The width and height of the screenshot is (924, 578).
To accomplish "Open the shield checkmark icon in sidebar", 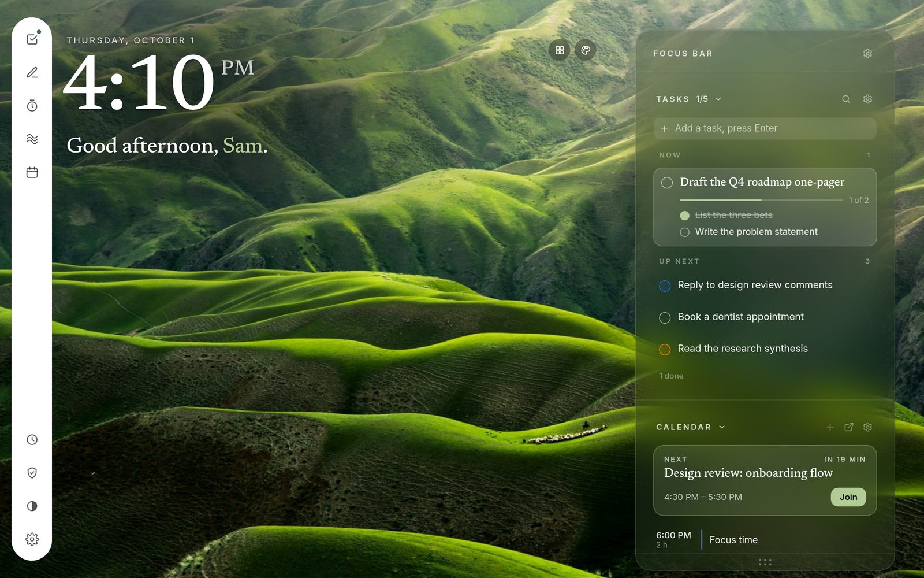I will tap(32, 473).
